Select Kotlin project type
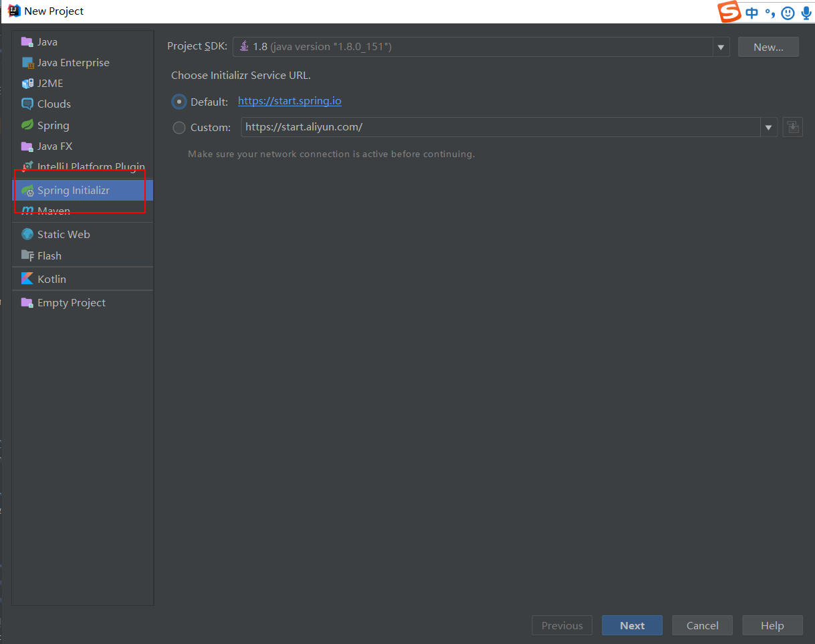The height and width of the screenshot is (644, 815). [x=83, y=279]
